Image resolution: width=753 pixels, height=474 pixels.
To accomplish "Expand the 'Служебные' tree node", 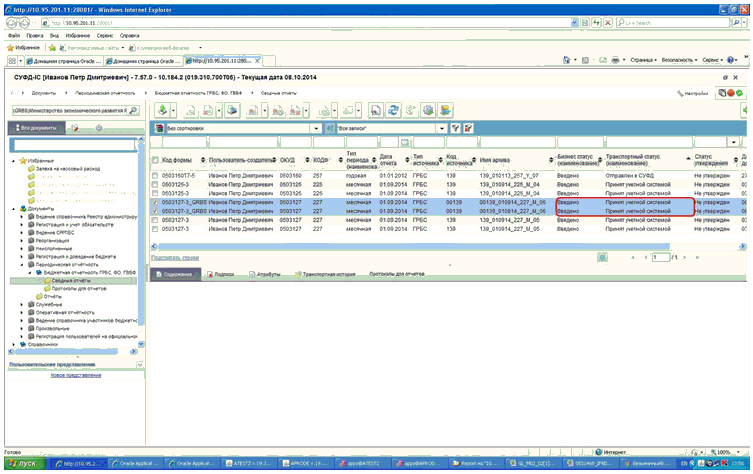I will pos(22,305).
